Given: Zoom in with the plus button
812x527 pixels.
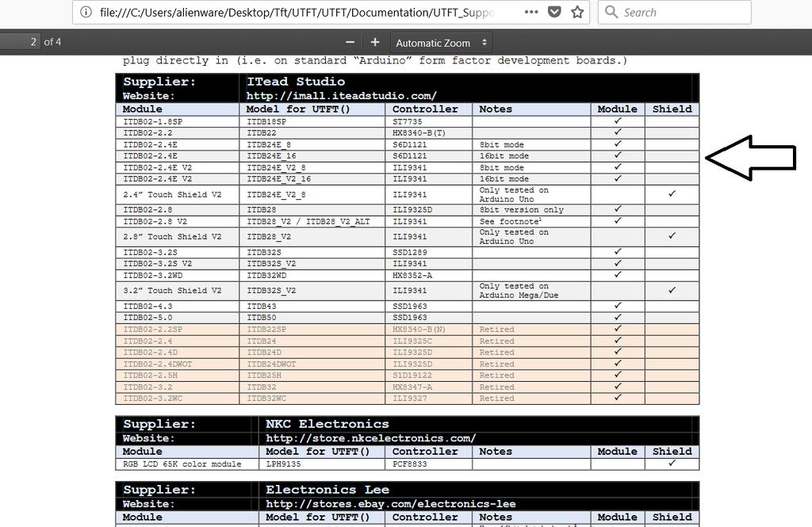Looking at the screenshot, I should click(375, 43).
